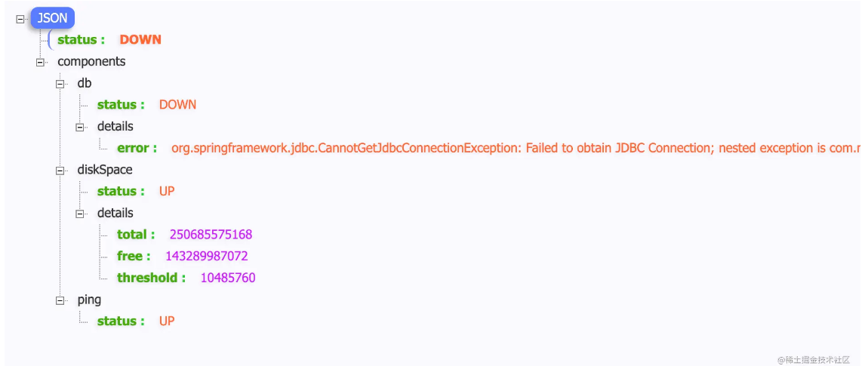Collapse the db node
The height and width of the screenshot is (366, 868).
tap(60, 84)
